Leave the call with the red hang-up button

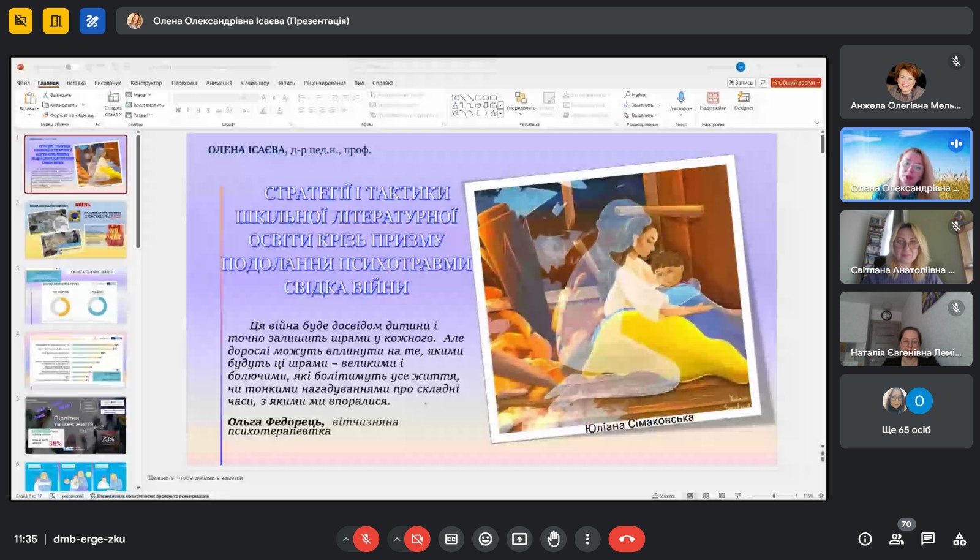pyautogui.click(x=627, y=539)
